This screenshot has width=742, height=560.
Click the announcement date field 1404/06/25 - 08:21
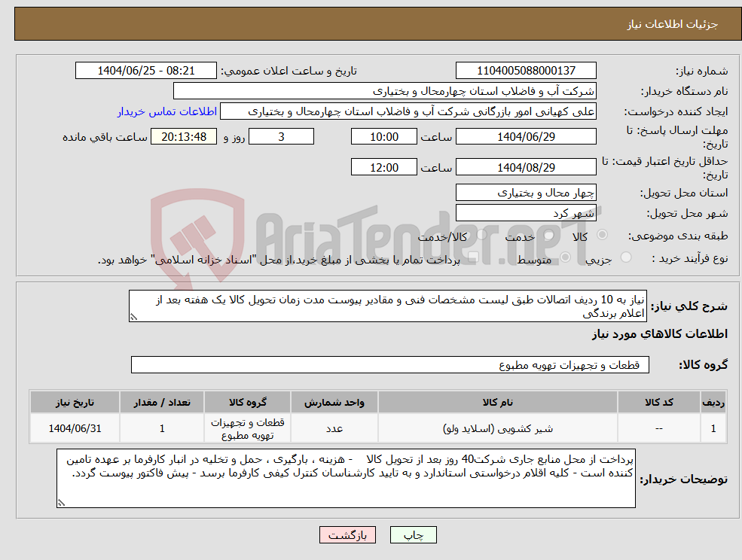[145, 71]
